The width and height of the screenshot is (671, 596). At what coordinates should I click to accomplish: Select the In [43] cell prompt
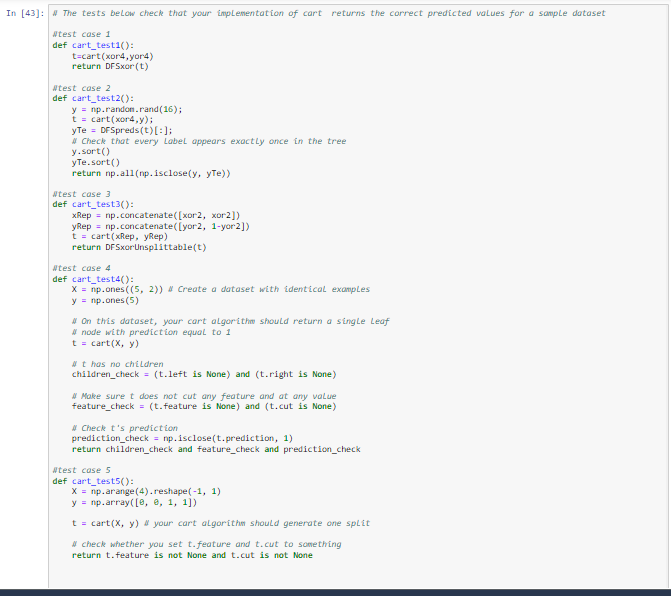(x=25, y=13)
